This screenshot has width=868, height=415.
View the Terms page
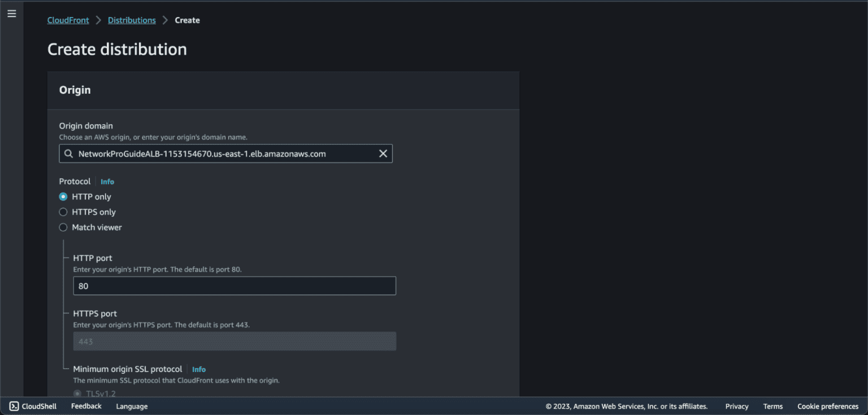772,406
